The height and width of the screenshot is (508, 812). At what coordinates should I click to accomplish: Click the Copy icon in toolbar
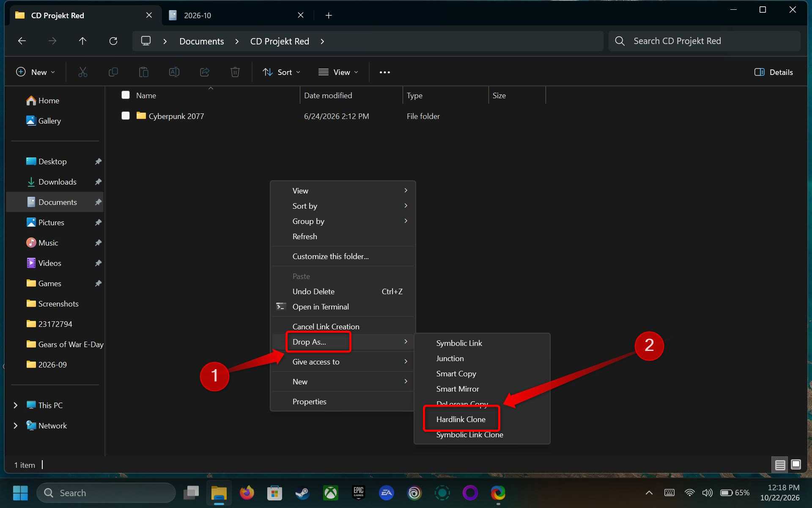coord(113,72)
